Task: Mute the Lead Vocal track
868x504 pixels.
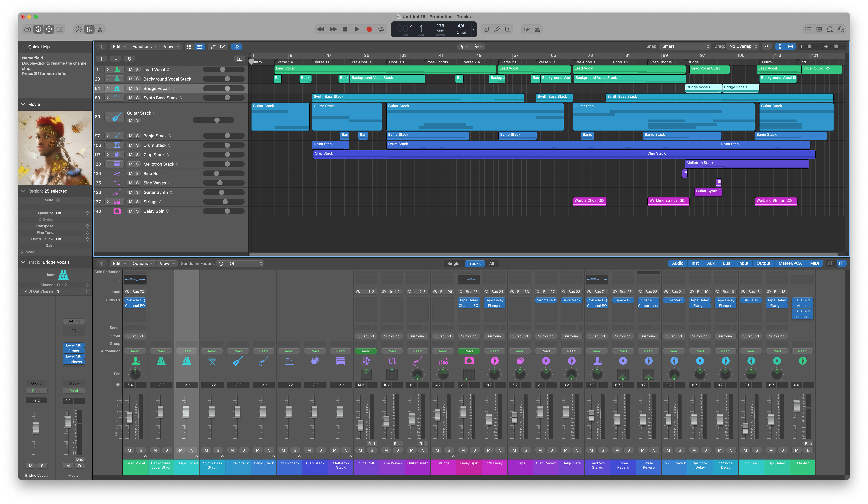Action: coord(130,69)
